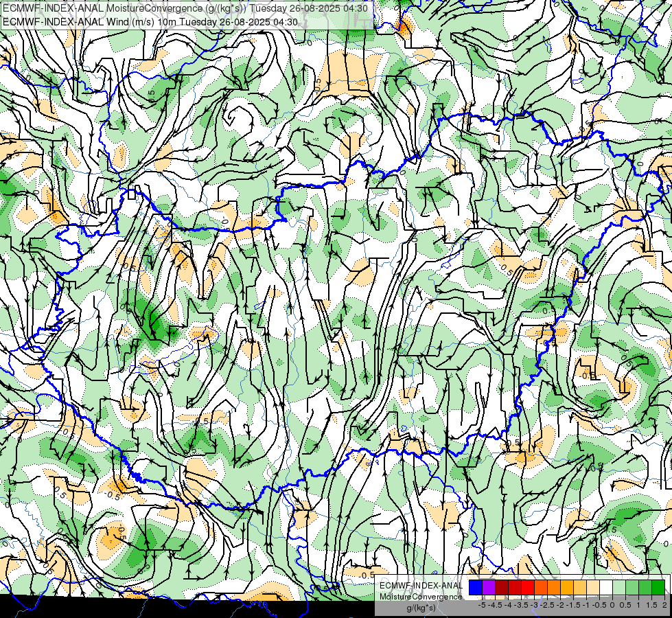This screenshot has width=672, height=618.
Task: Click the -3.5 tick label on legend scale
Action: tap(521, 605)
